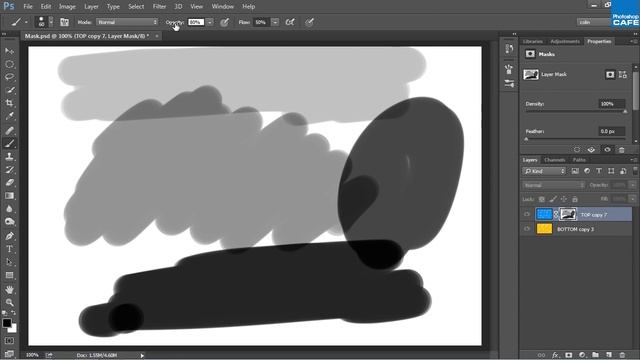Toggle pressure for size button
This screenshot has height=360, width=640.
[309, 22]
